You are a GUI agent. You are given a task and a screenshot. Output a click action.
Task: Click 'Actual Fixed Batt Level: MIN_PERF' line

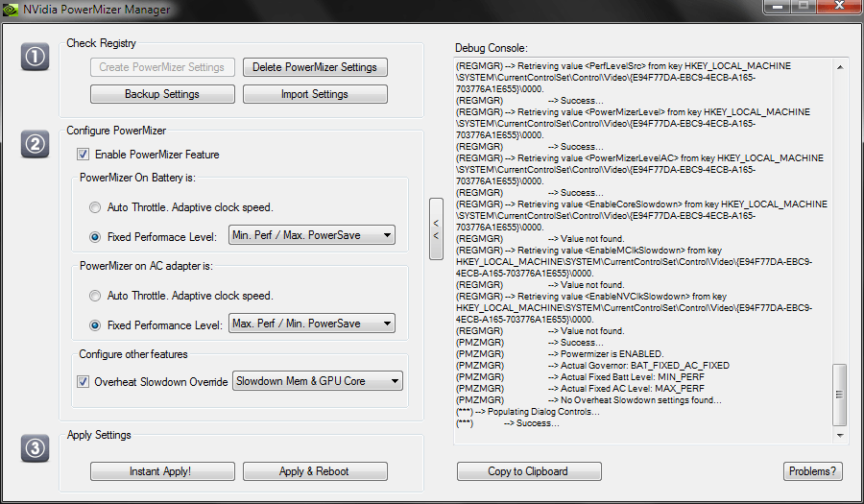tap(626, 377)
